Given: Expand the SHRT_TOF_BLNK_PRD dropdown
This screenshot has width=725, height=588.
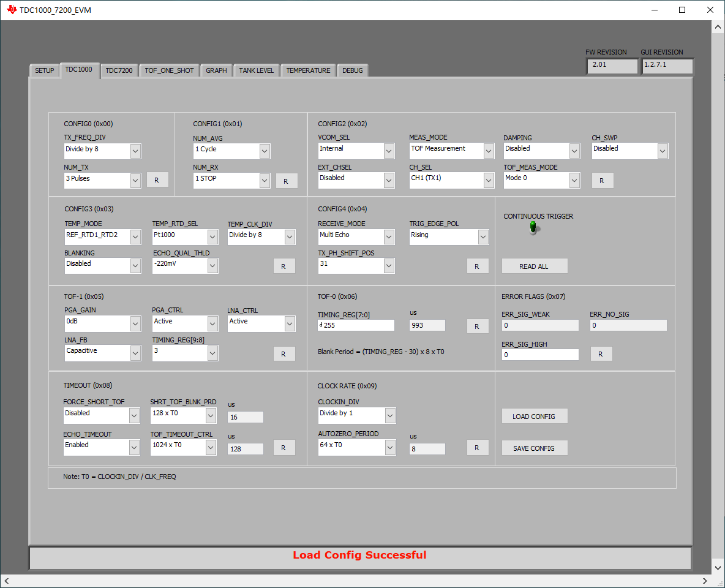Looking at the screenshot, I should coord(184,415).
